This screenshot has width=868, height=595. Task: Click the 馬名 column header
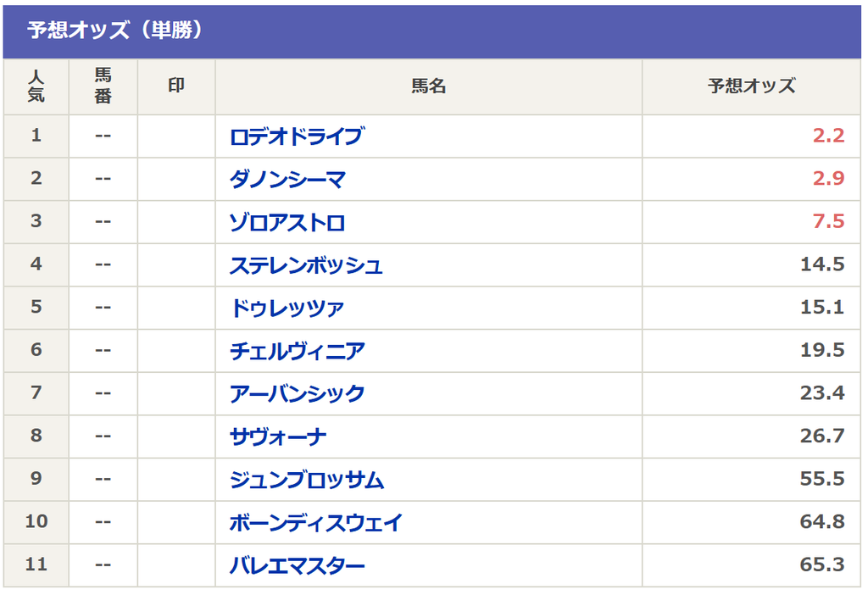tap(428, 86)
